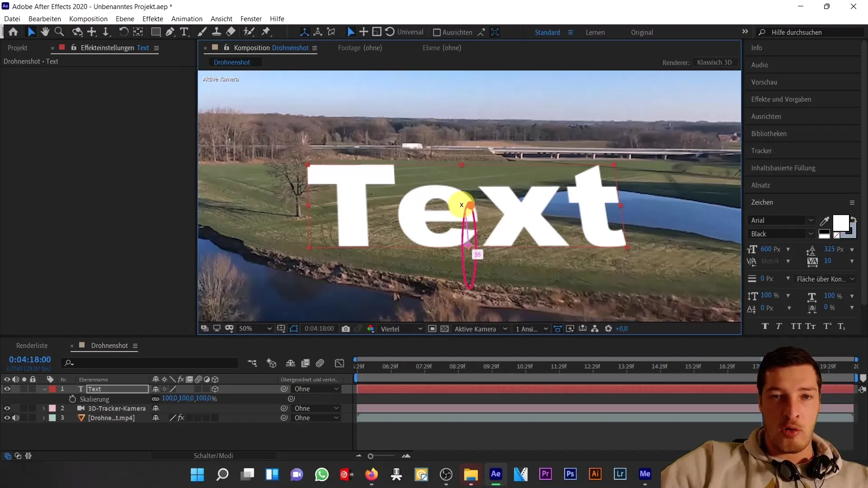Click the channel color management icon

[371, 328]
